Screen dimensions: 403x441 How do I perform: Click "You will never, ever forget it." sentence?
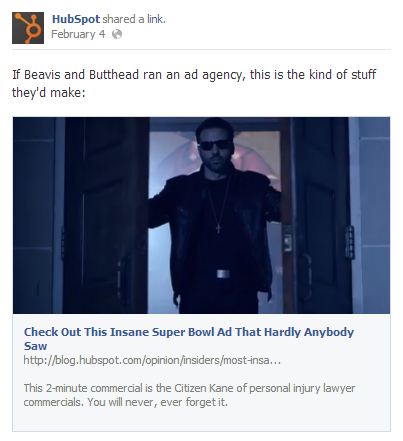[x=157, y=402]
